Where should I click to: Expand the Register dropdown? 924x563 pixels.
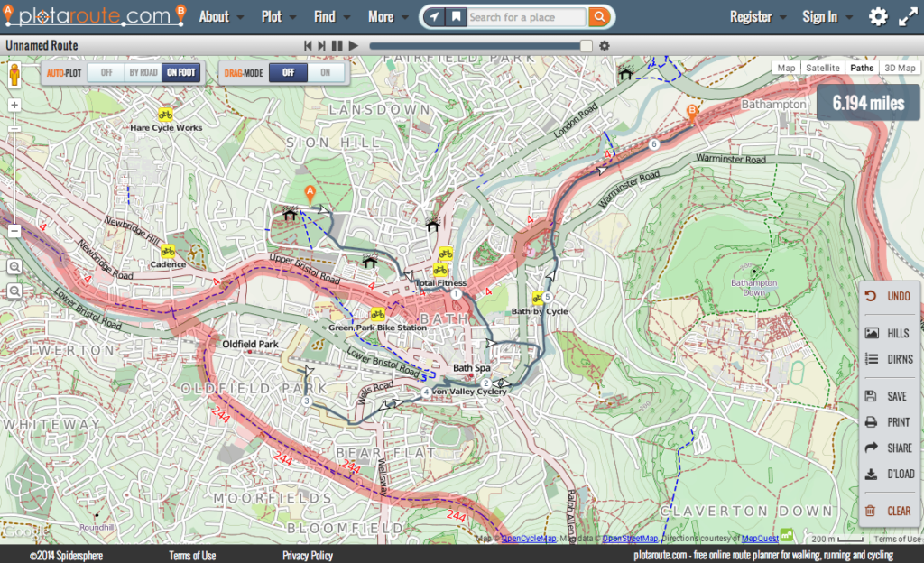click(758, 17)
